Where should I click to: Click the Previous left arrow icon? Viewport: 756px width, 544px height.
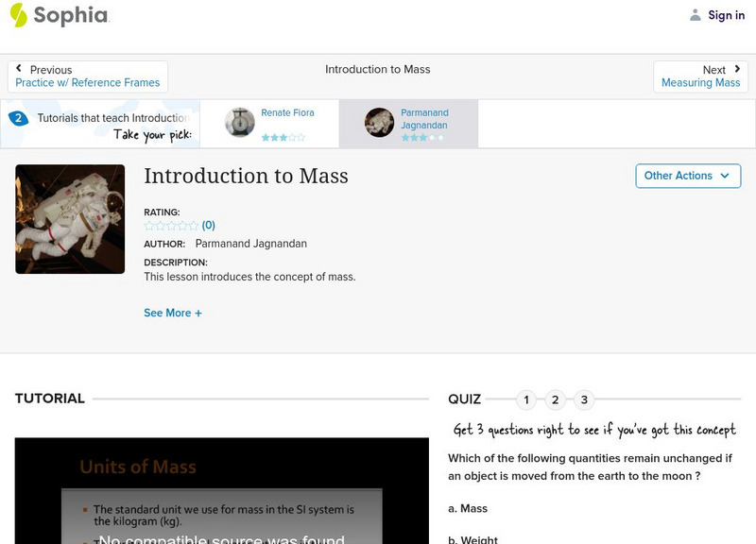pyautogui.click(x=20, y=69)
